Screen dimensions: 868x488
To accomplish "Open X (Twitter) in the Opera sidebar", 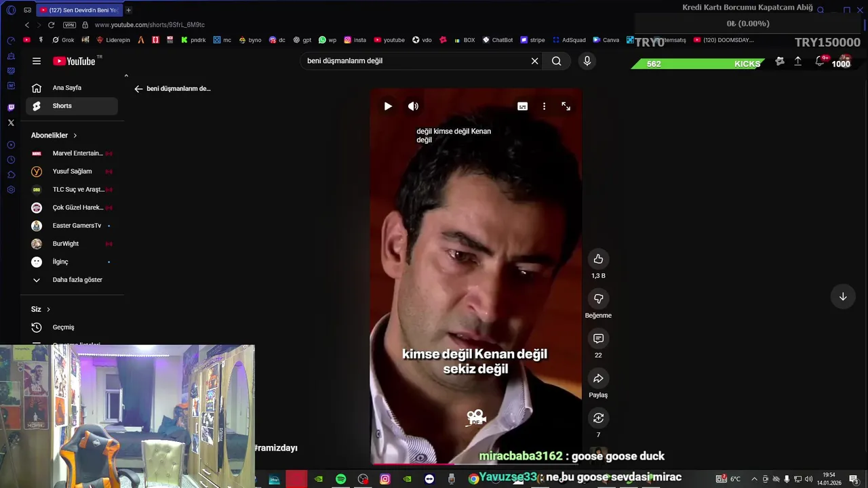I will [x=11, y=123].
